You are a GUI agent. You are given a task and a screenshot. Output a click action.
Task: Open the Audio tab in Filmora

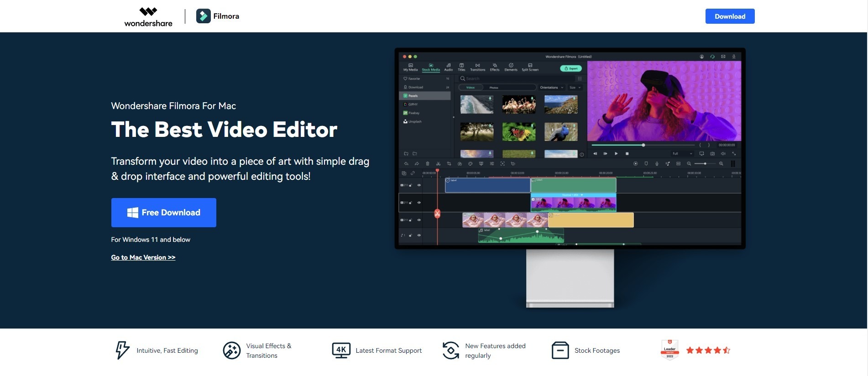(449, 67)
